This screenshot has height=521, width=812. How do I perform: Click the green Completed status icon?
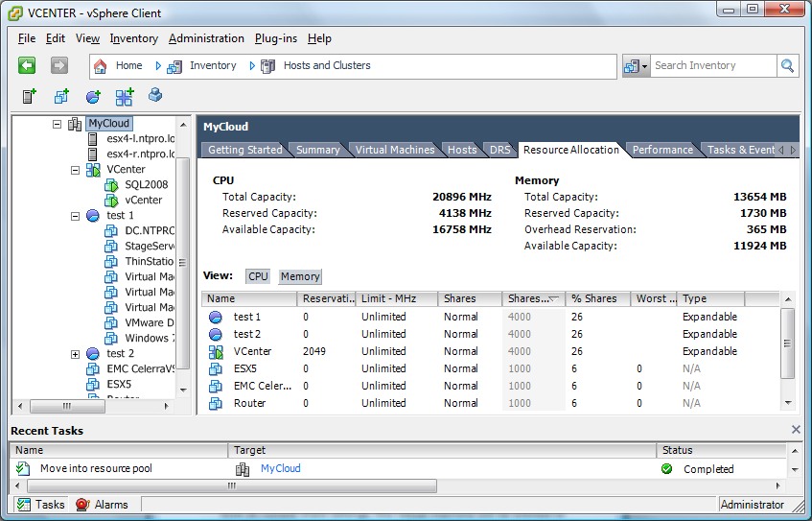(667, 468)
